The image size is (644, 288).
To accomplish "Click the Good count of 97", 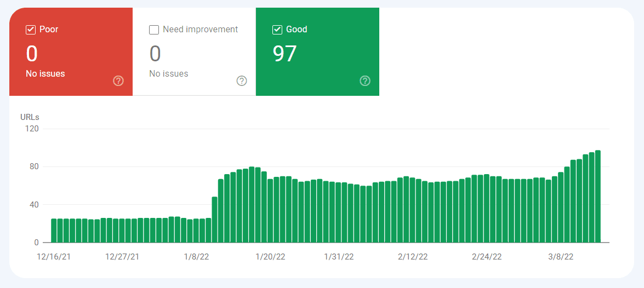I will [284, 54].
